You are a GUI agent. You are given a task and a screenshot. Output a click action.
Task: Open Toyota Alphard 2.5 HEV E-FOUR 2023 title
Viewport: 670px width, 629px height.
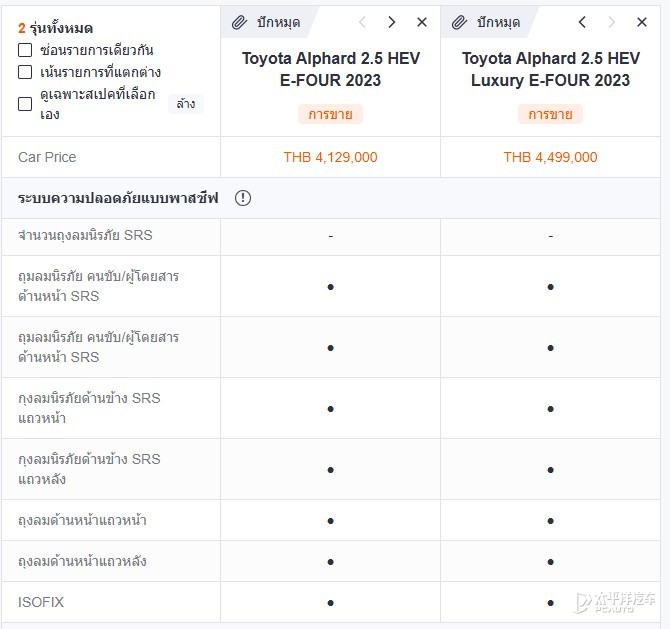point(331,69)
